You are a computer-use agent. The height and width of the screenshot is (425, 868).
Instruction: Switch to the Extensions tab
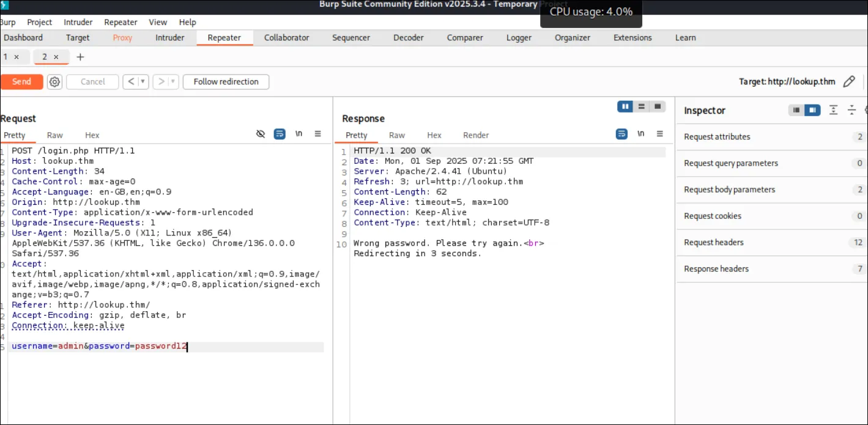[632, 37]
